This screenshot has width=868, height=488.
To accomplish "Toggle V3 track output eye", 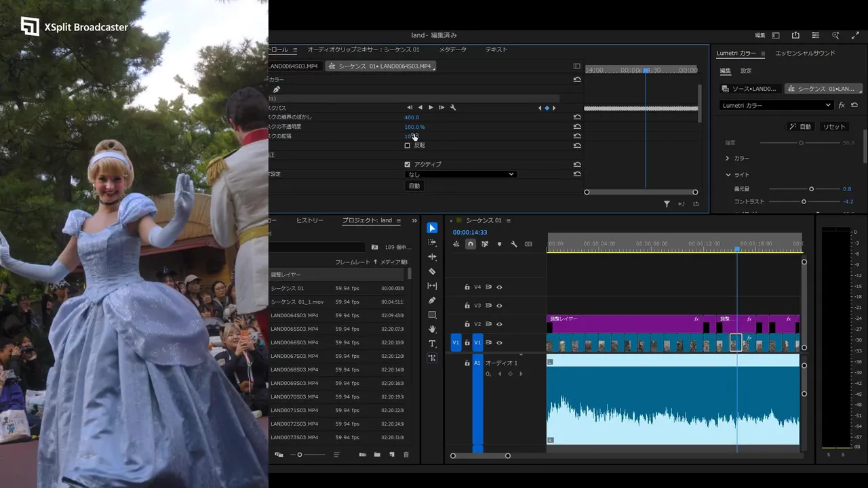I will (x=499, y=306).
